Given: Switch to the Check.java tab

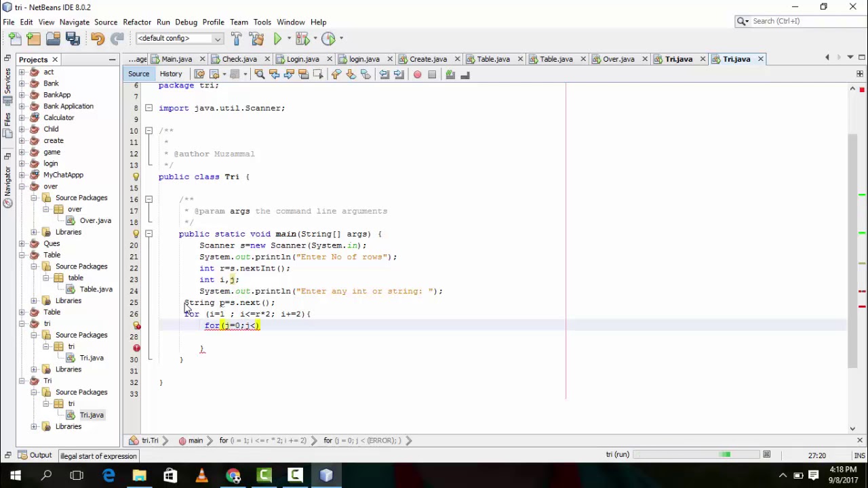Looking at the screenshot, I should coord(239,59).
